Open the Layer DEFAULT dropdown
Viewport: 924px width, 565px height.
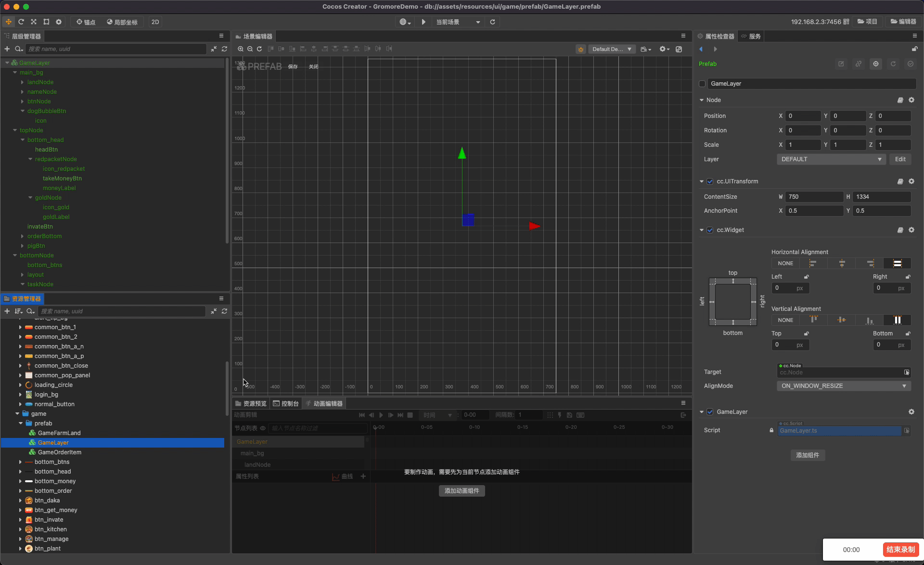tap(831, 159)
